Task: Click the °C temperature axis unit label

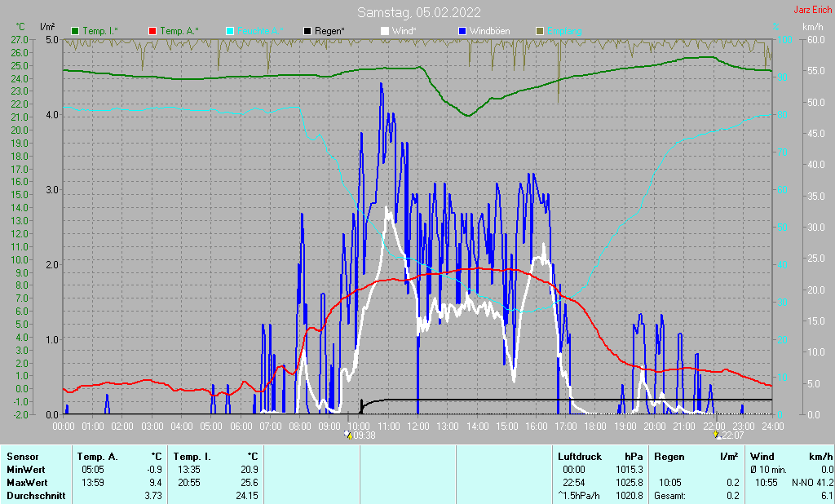Action: 20,27
